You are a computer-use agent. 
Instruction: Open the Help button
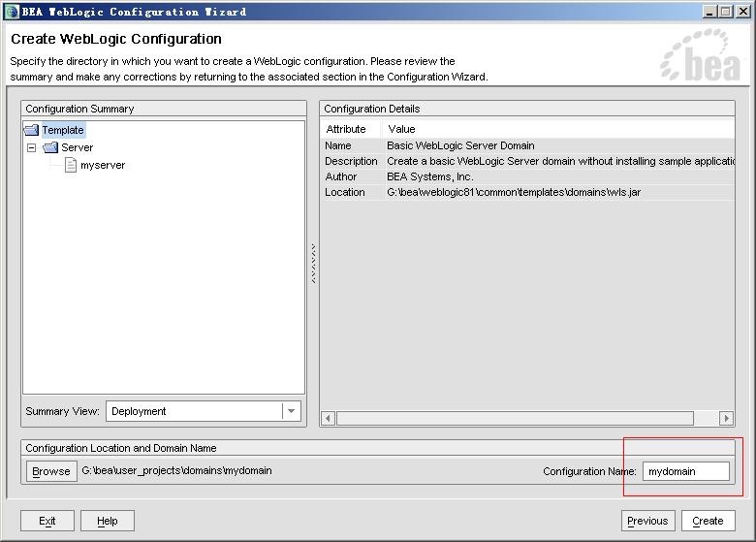tap(107, 521)
